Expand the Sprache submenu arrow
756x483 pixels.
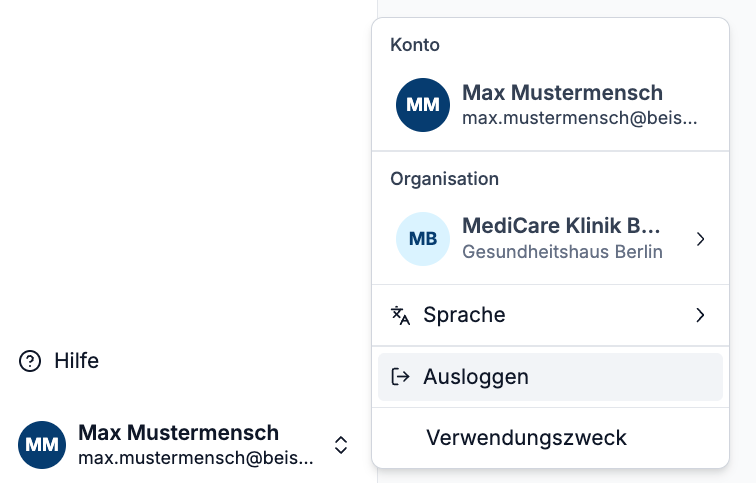click(x=700, y=316)
